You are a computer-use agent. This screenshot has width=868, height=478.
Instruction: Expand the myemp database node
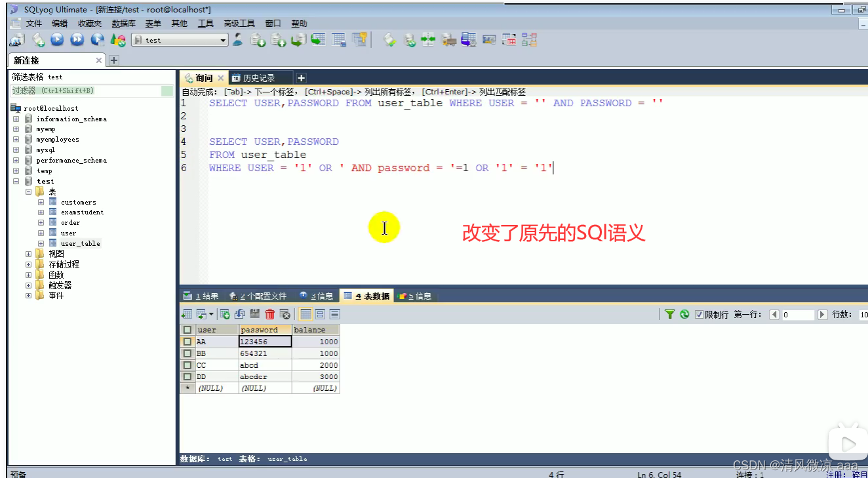click(x=16, y=129)
